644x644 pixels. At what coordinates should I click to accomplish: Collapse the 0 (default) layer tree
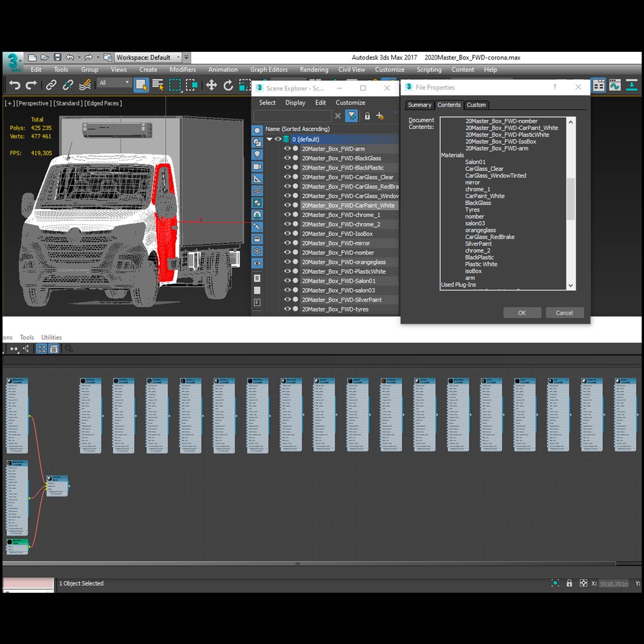point(270,139)
